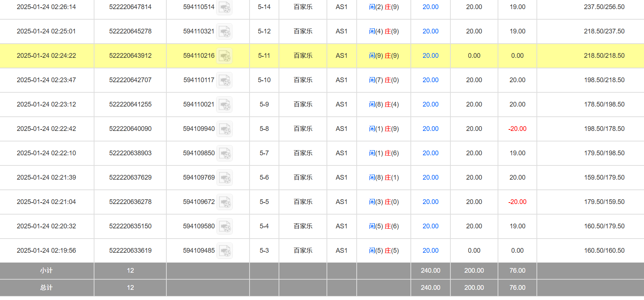Click the replay icon next to 594109769
Image resolution: width=644 pixels, height=300 pixels.
click(224, 178)
